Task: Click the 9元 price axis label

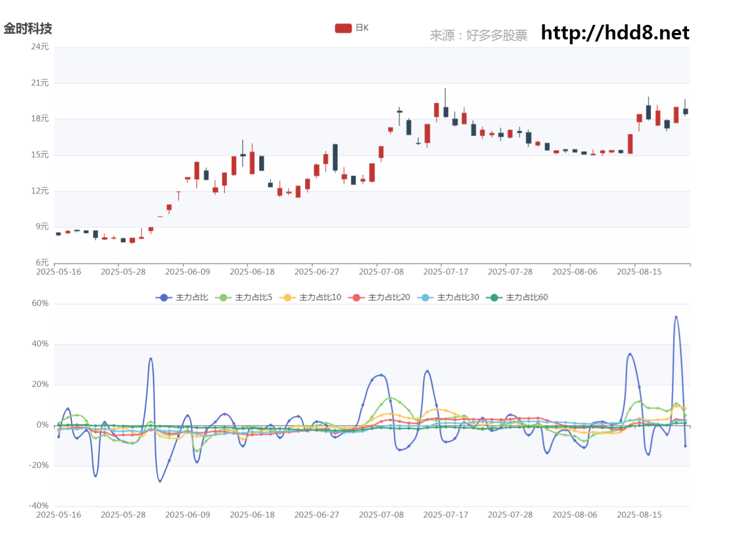Action: pyautogui.click(x=42, y=227)
